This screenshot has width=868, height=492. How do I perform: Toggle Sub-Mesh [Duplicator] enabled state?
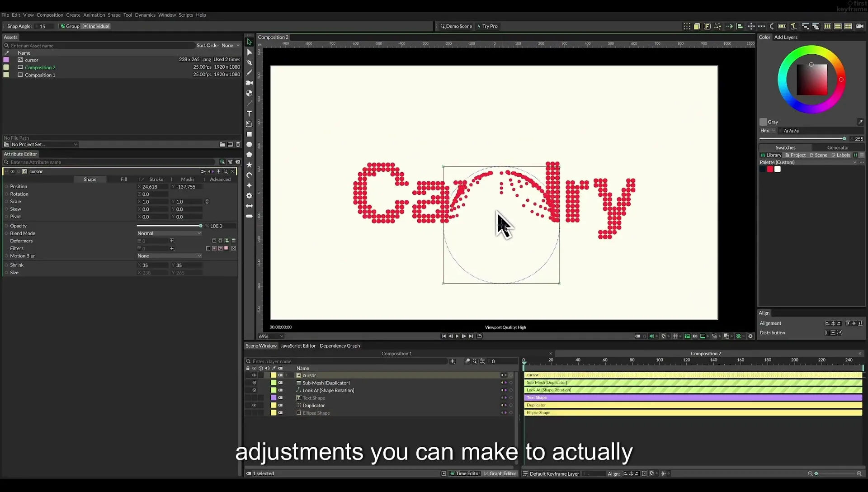coord(254,383)
